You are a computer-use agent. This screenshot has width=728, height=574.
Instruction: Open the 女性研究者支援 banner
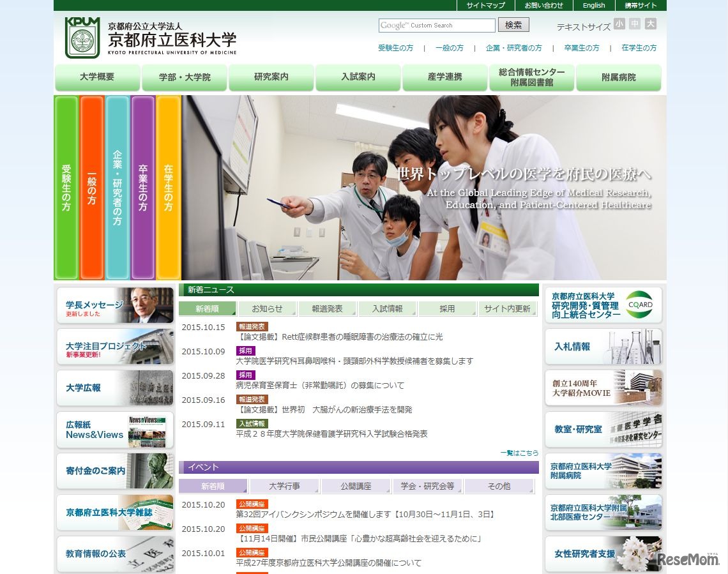pos(603,554)
